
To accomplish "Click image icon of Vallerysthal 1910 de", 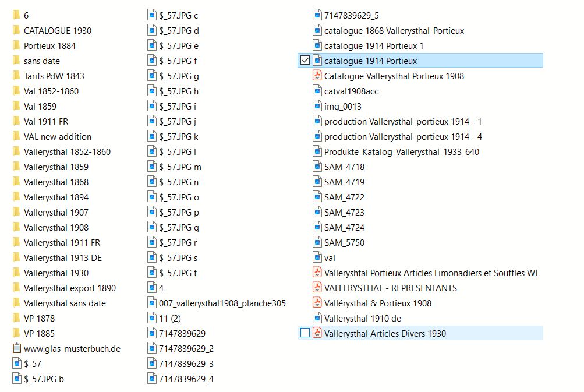I will click(x=317, y=318).
